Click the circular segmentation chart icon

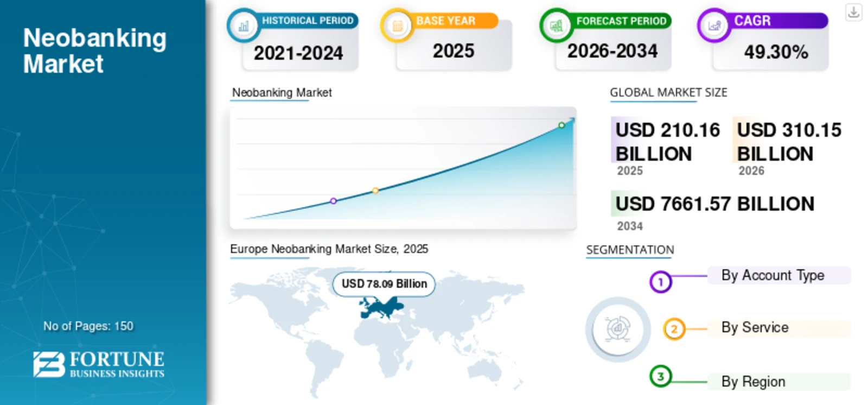click(x=618, y=329)
